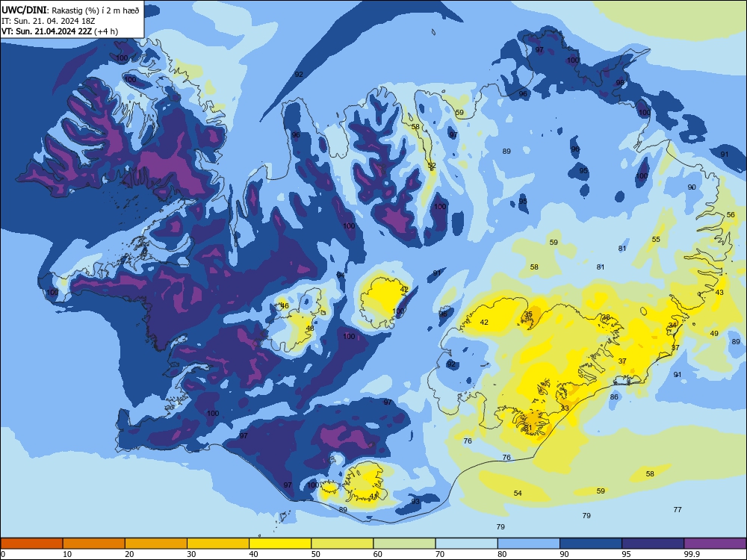Select the map value '94' on map
Screen dimensions: 747x560
pos(341,275)
